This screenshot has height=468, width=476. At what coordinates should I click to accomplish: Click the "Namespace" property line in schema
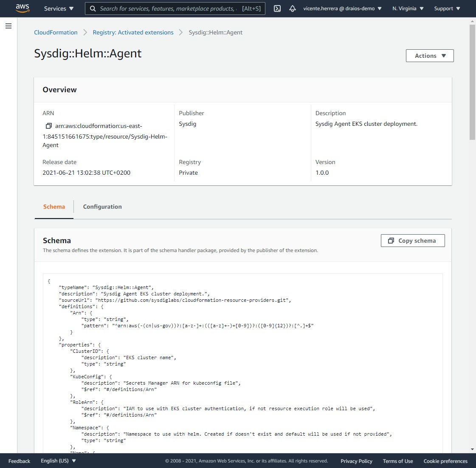click(89, 428)
